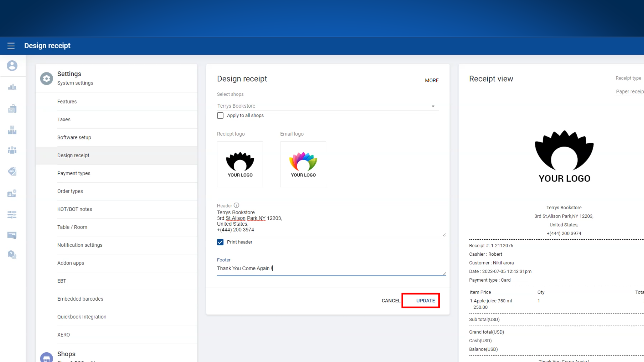Open the help chat question icon
Viewport: 644px width, 362px height.
[12, 255]
